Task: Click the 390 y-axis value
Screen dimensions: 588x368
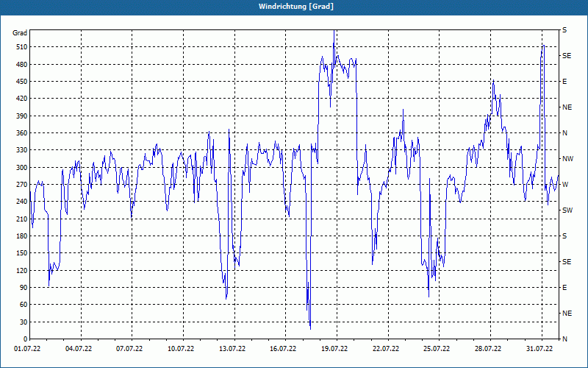Action: (22, 116)
